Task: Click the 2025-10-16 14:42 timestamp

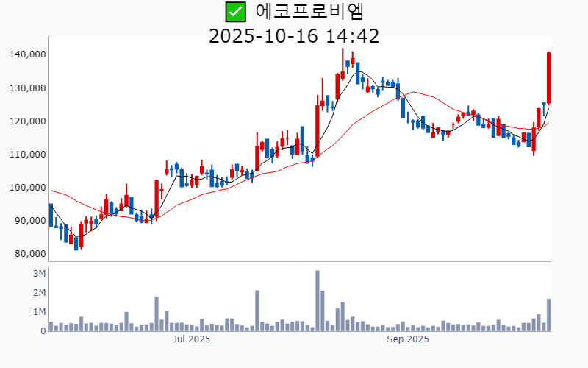Action: point(294,36)
